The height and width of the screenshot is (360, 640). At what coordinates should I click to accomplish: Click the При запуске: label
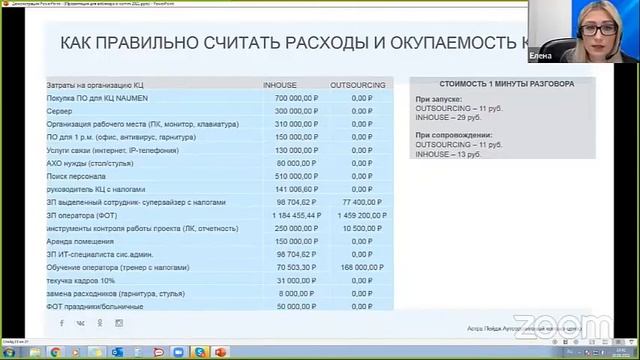point(439,99)
